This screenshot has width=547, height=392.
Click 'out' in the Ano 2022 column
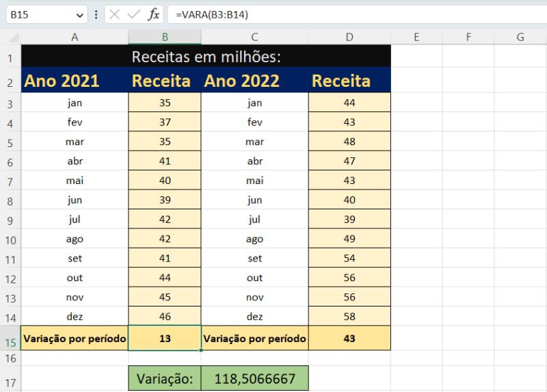point(254,278)
